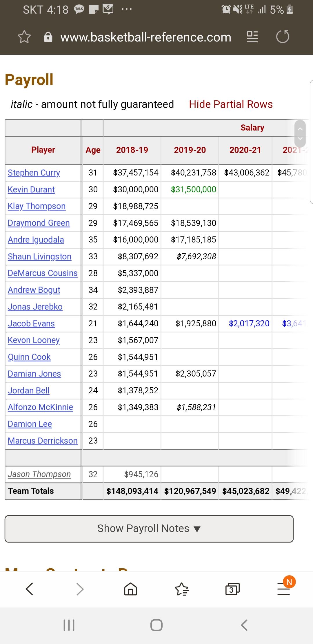Open Klay Thompson player link
Image resolution: width=313 pixels, height=644 pixels.
[37, 206]
